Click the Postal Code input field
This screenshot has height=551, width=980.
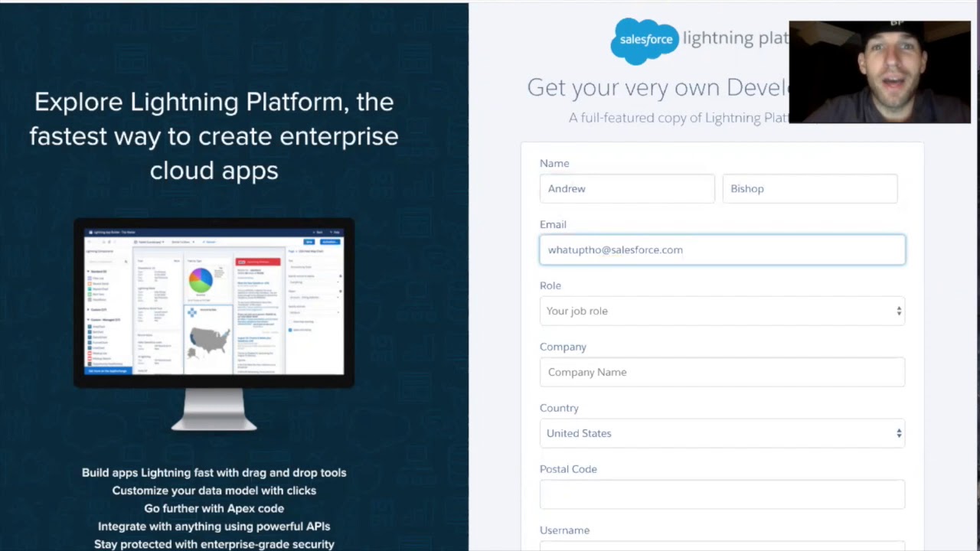click(x=722, y=494)
